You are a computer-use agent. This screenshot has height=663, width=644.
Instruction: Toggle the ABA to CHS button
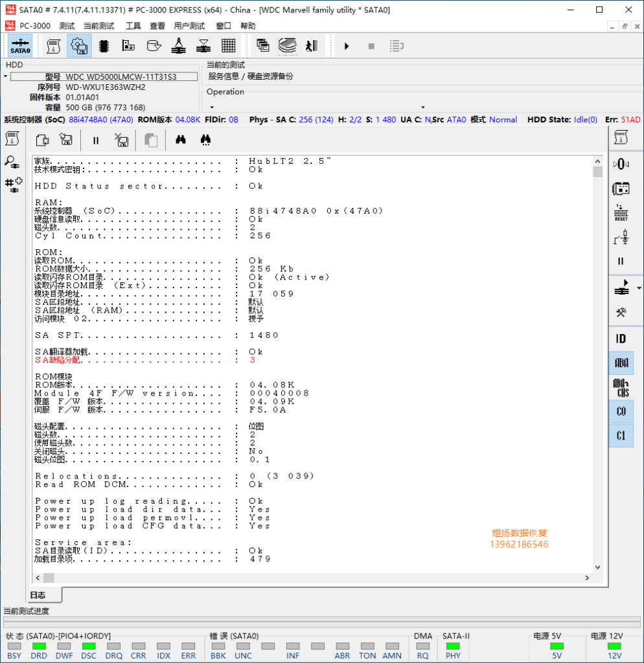(621, 387)
